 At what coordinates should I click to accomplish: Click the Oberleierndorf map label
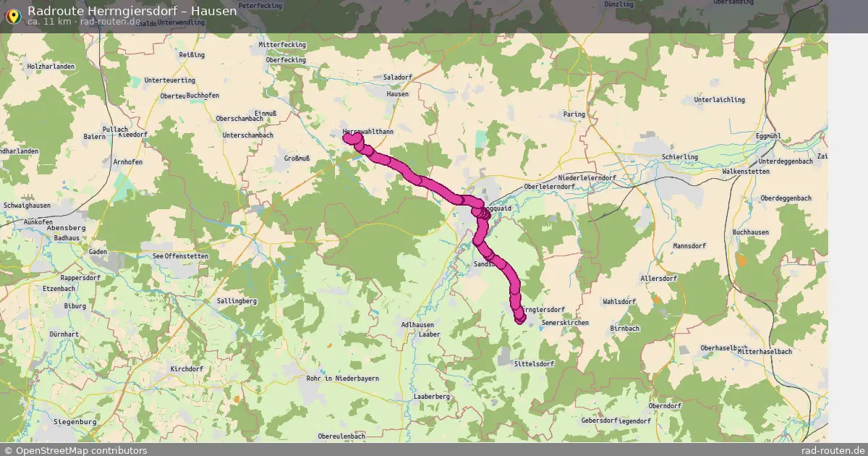click(x=549, y=186)
